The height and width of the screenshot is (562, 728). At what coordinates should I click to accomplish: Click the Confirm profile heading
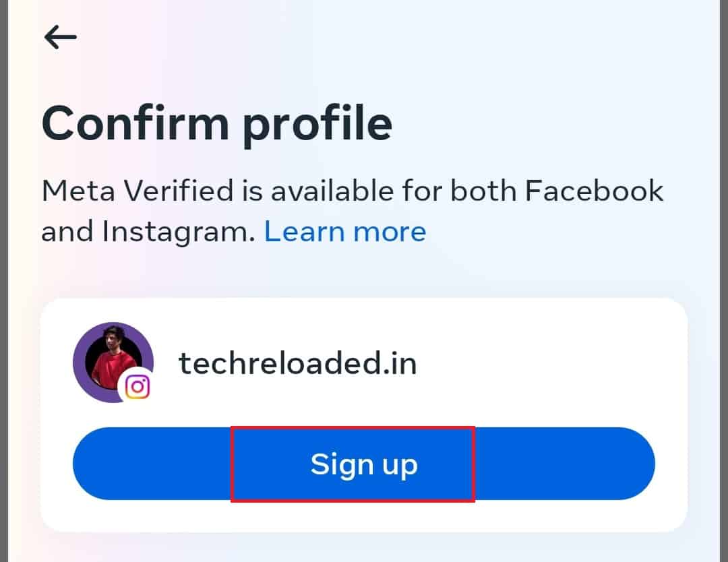[216, 123]
